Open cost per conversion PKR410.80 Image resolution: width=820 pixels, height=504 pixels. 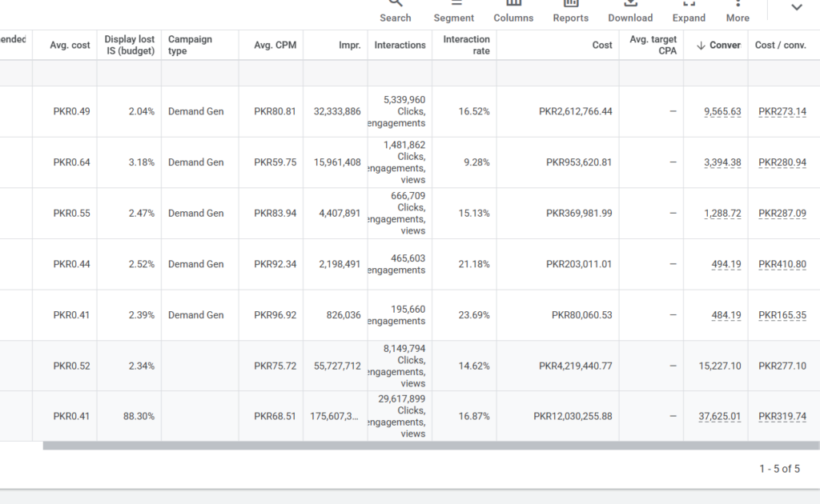(x=782, y=264)
